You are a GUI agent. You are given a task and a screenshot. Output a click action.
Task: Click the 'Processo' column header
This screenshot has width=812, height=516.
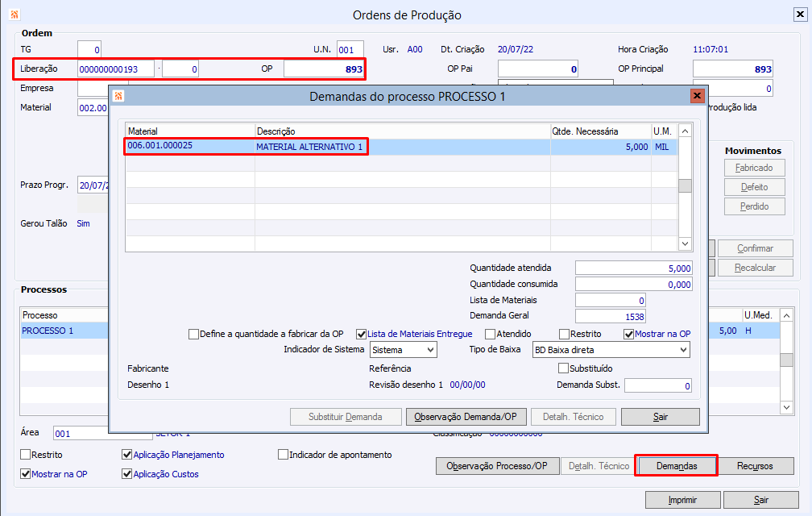click(x=64, y=315)
